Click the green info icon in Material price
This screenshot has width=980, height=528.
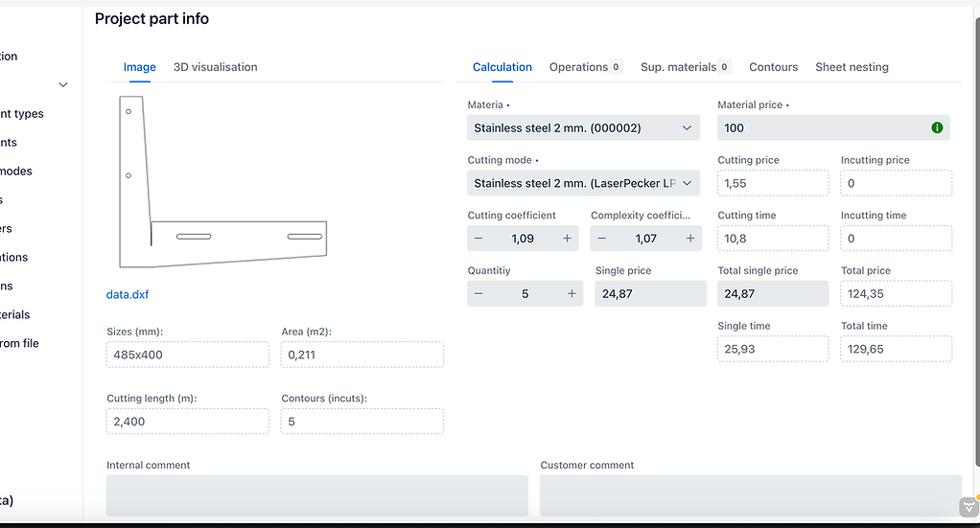pyautogui.click(x=937, y=127)
